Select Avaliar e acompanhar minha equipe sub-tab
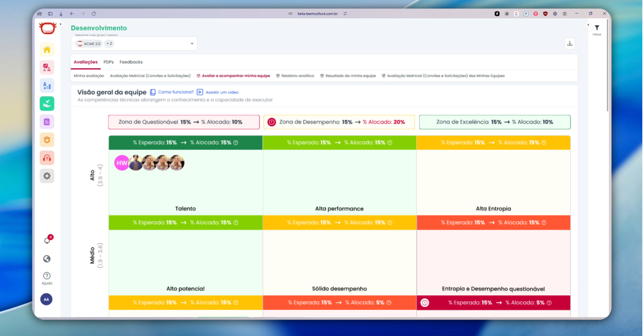 pos(233,76)
